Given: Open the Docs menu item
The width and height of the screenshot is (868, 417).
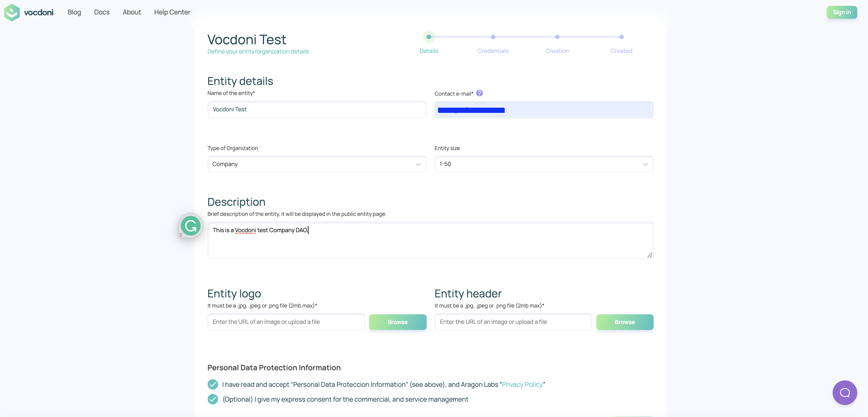Looking at the screenshot, I should (x=102, y=12).
